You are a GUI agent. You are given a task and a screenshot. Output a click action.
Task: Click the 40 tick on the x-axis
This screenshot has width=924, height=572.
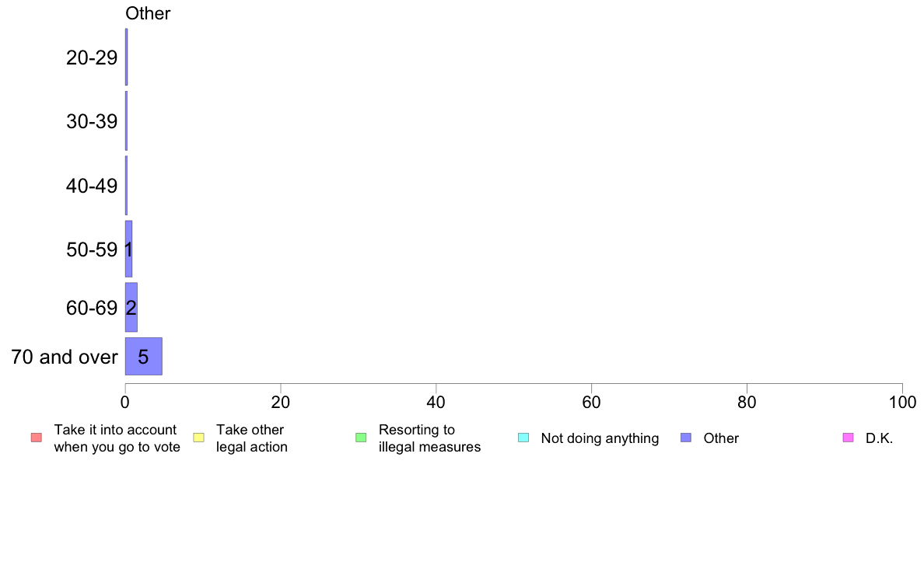[436, 403]
